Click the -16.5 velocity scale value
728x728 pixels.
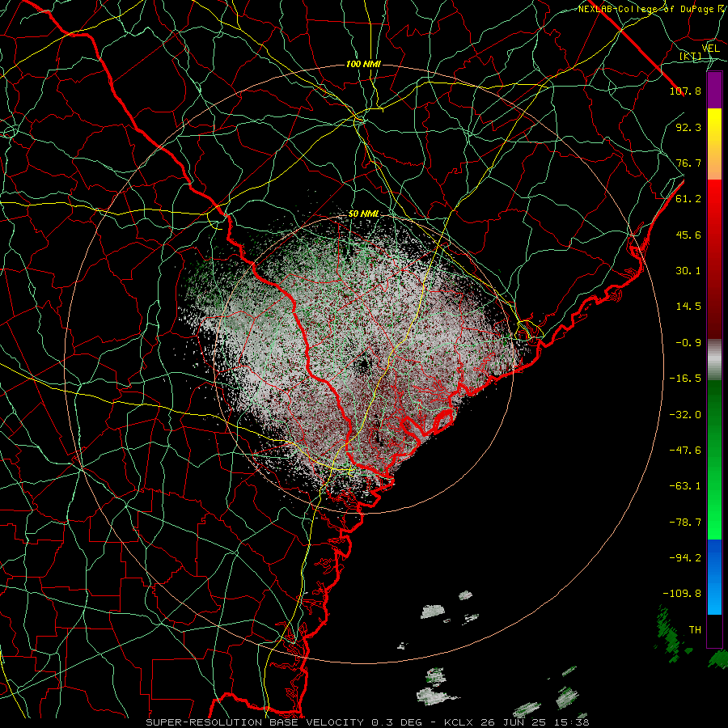click(x=685, y=379)
